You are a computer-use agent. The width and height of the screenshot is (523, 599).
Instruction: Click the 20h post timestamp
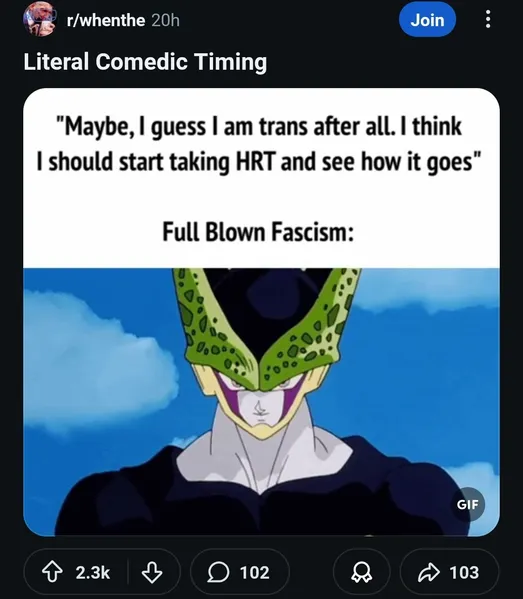point(165,20)
